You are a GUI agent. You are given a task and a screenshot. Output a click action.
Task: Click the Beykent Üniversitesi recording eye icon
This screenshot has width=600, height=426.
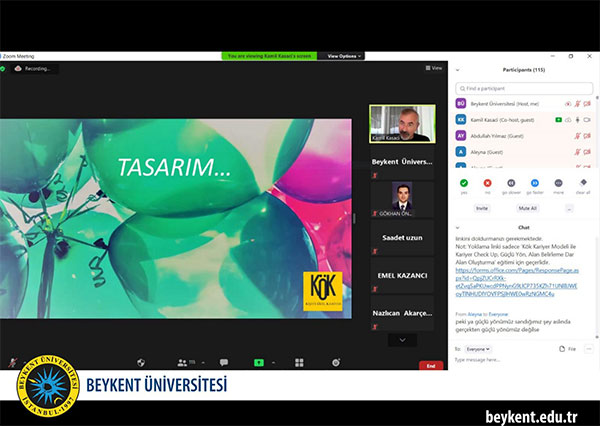point(568,104)
